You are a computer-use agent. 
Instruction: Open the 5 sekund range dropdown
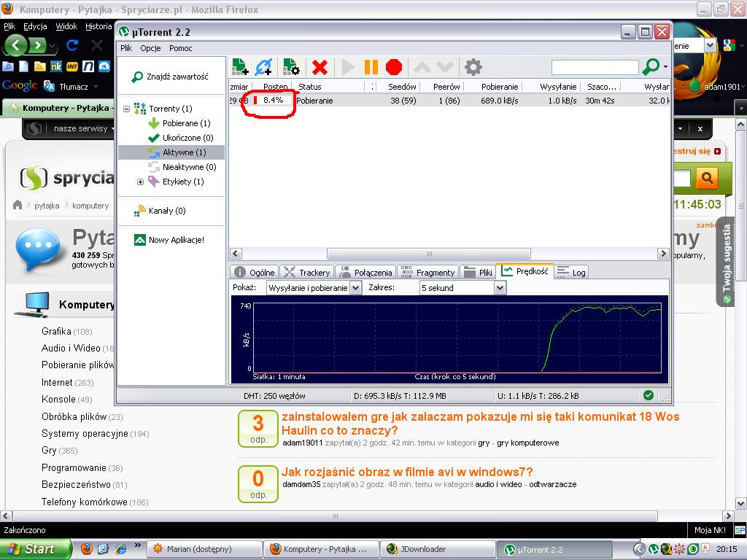(499, 287)
